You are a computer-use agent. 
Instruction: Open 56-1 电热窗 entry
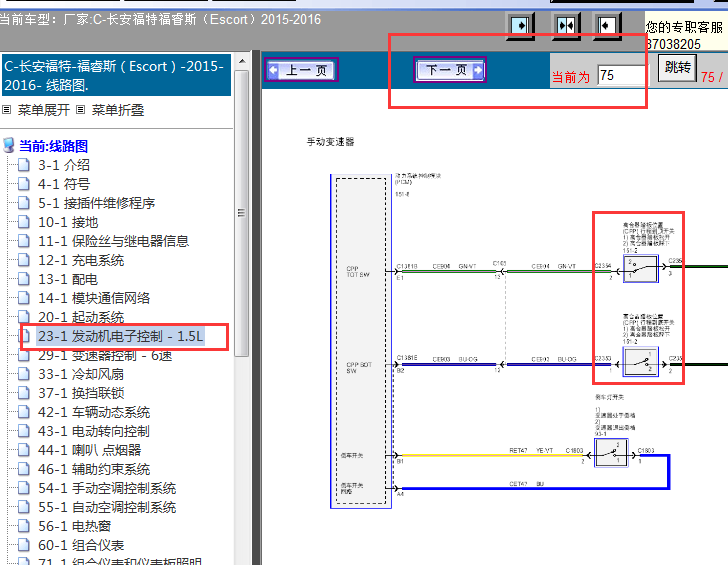click(x=75, y=526)
